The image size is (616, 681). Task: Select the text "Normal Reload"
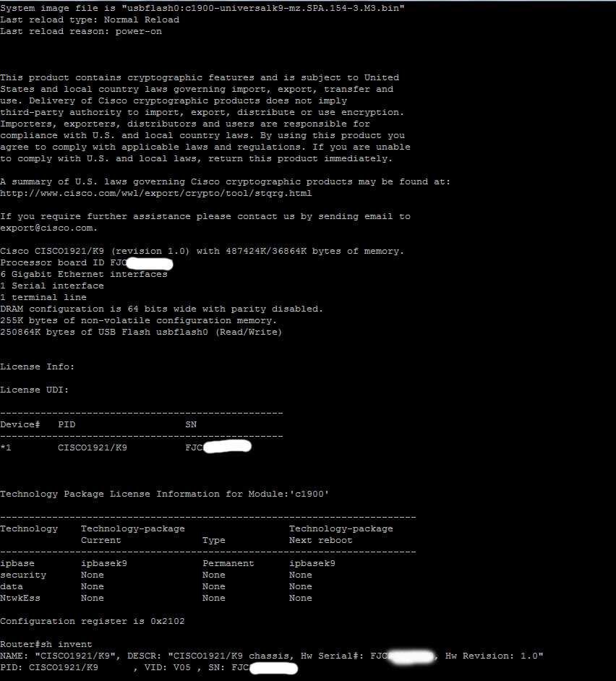click(142, 20)
